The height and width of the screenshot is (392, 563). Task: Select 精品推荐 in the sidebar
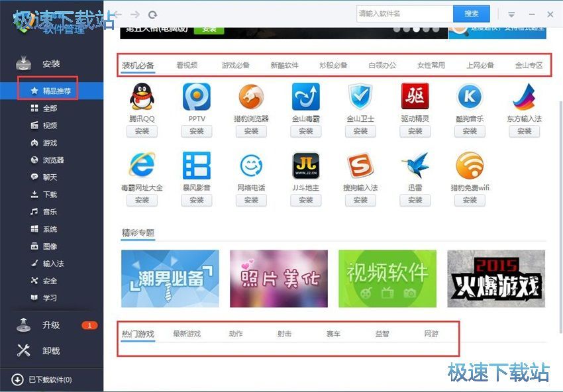52,91
